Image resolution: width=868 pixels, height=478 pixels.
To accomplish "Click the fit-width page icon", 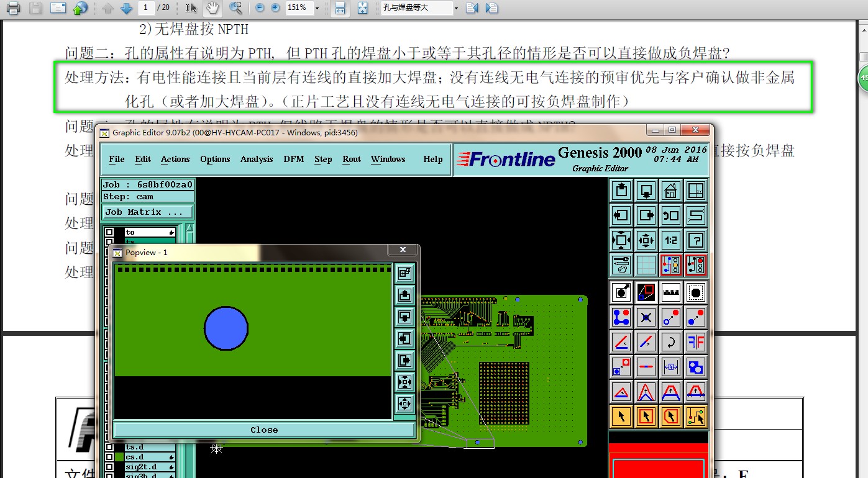I will [x=340, y=8].
